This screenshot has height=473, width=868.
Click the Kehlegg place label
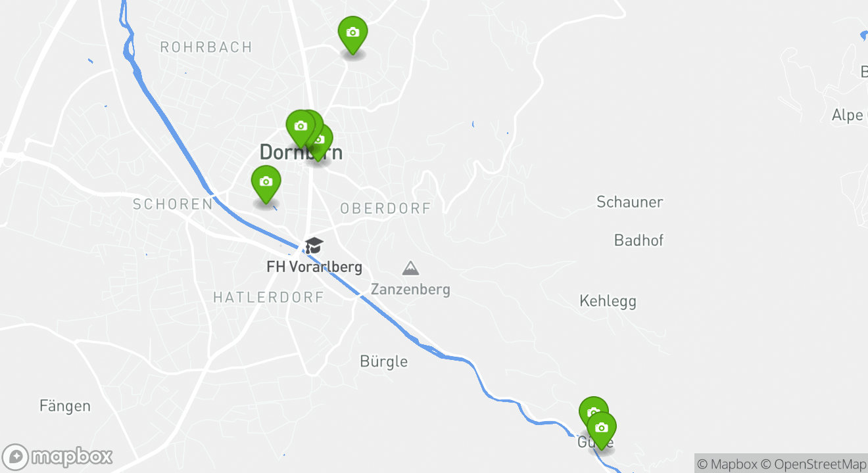(608, 302)
